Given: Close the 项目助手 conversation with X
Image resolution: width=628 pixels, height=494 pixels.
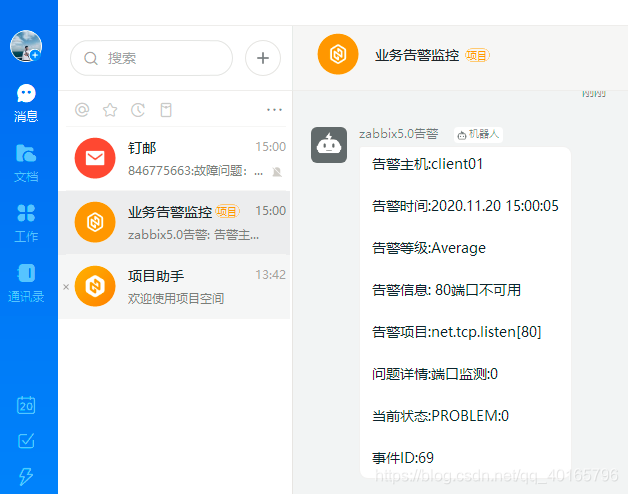Looking at the screenshot, I should tap(66, 287).
